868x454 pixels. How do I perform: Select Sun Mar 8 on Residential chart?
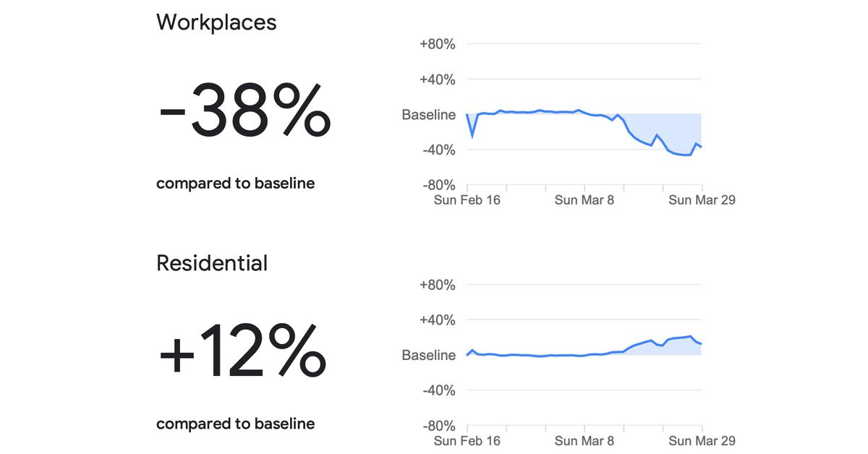tap(584, 440)
